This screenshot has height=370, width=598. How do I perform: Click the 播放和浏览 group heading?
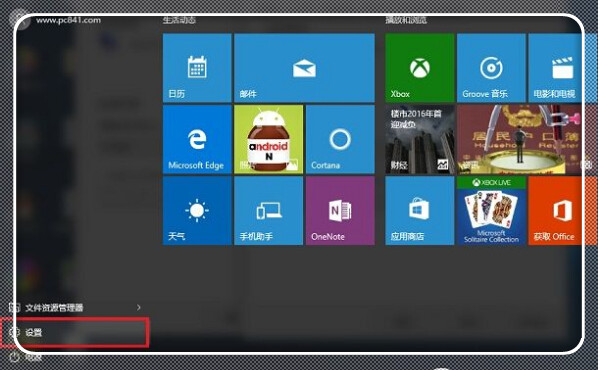(x=406, y=20)
